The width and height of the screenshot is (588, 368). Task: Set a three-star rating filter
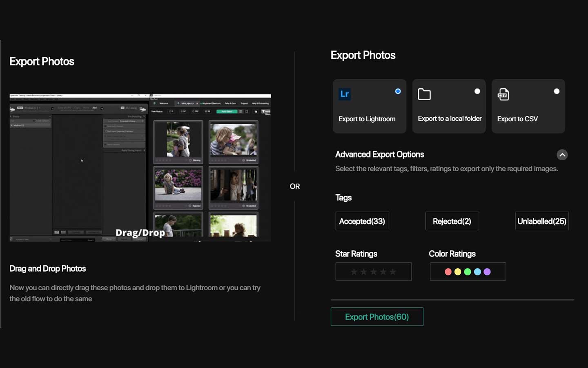(x=373, y=271)
